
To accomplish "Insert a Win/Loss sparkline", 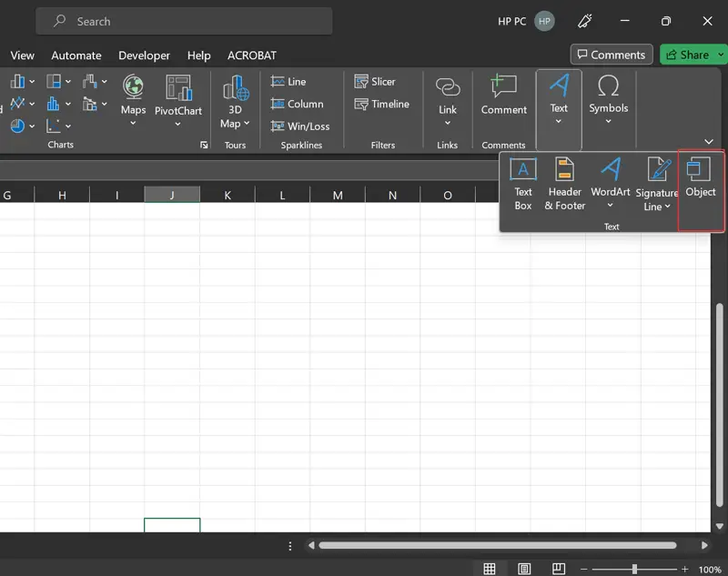I will 300,126.
